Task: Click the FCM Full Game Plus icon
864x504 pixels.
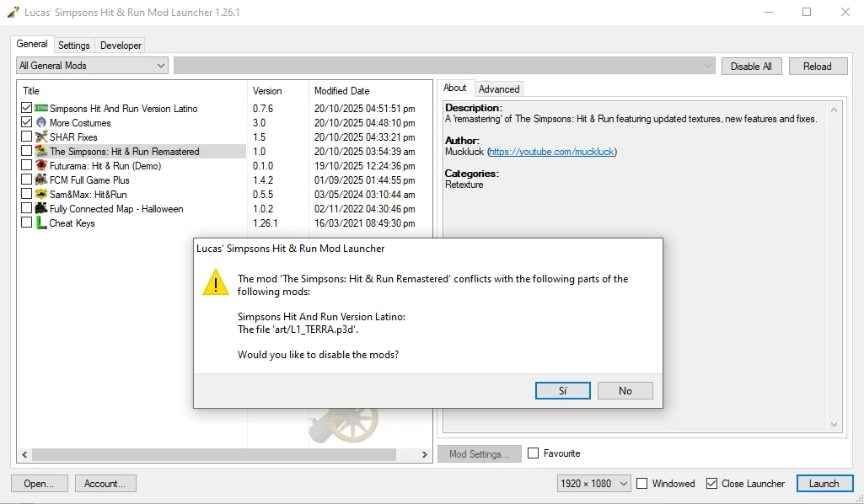Action: click(41, 180)
